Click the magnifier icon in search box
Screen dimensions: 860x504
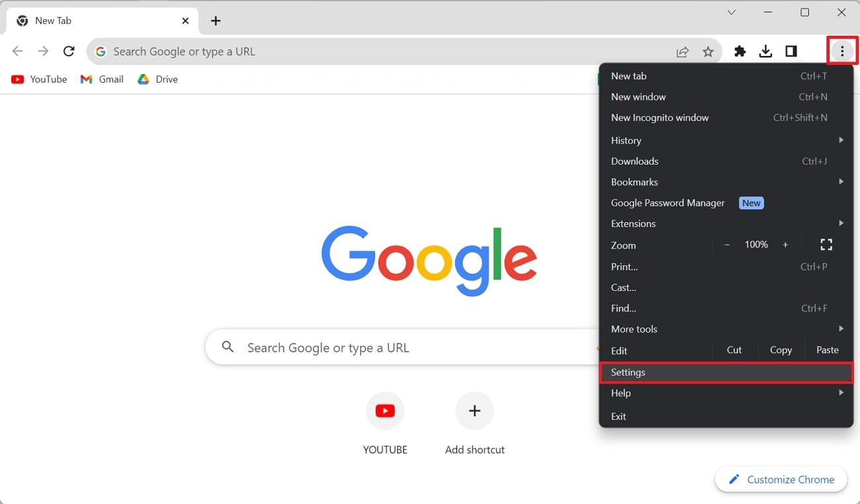[x=228, y=347]
